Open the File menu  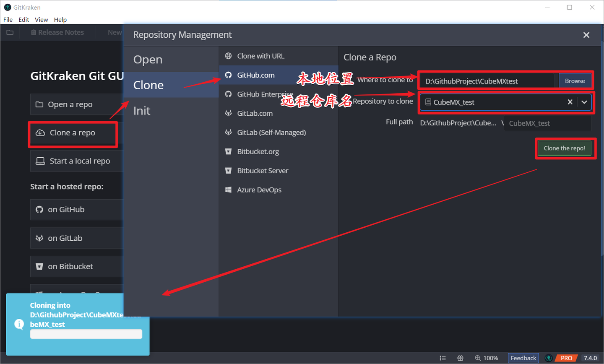click(8, 19)
